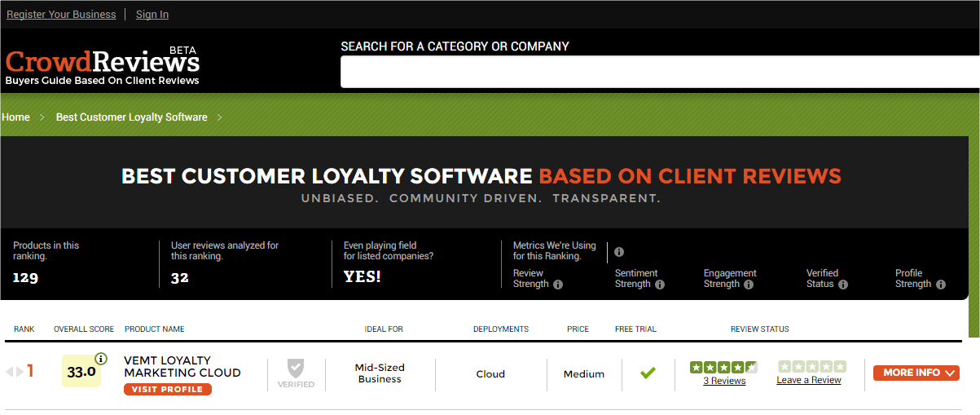Open info icon next to Profile Strength
980x415 pixels.
pyautogui.click(x=941, y=285)
